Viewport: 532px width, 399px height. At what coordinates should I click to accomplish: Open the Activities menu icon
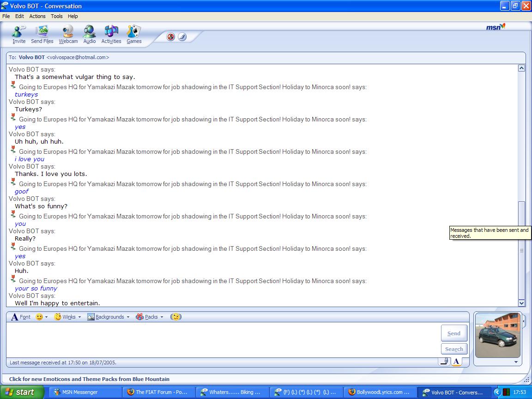point(111,34)
